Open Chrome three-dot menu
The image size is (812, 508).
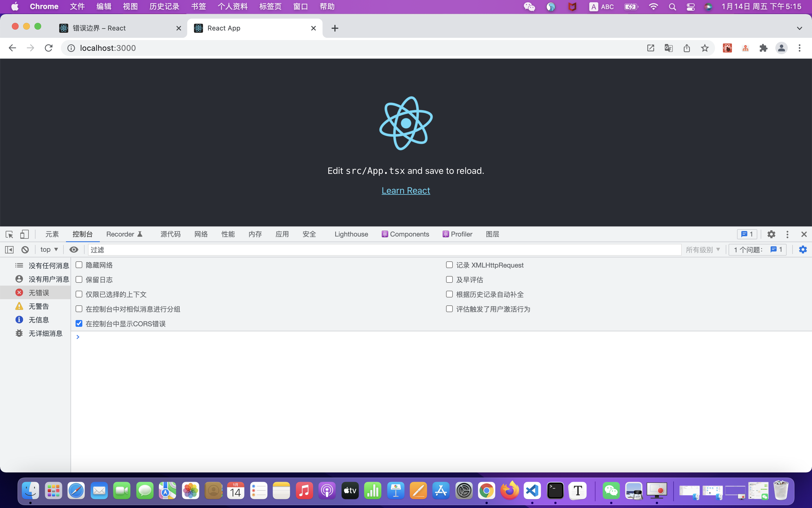tap(800, 48)
